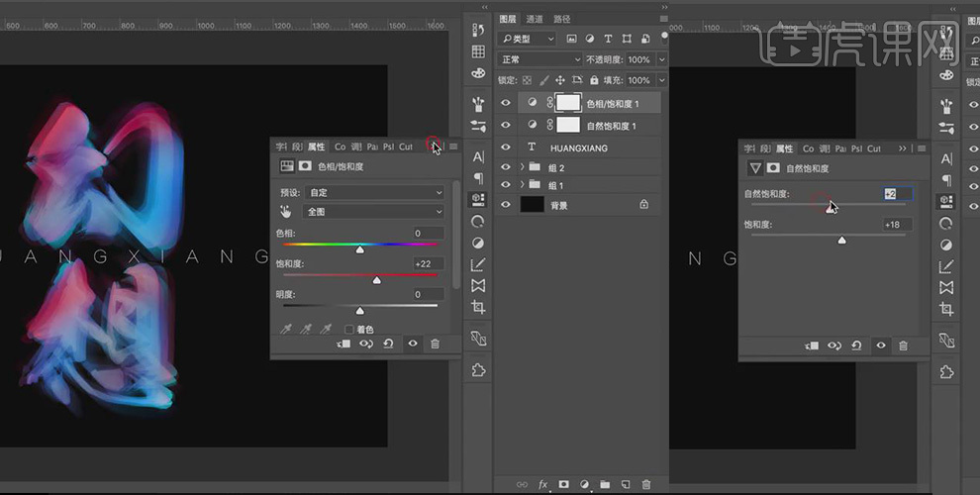Hide the HUANGXIANG text layer
The width and height of the screenshot is (980, 495).
(x=506, y=148)
